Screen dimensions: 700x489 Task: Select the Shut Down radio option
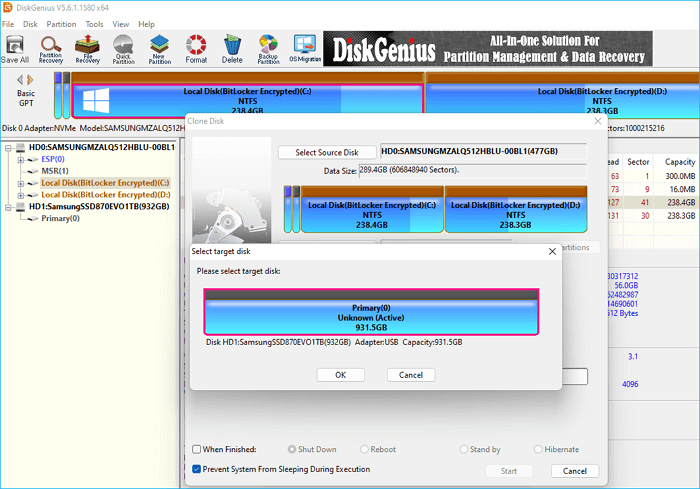292,449
